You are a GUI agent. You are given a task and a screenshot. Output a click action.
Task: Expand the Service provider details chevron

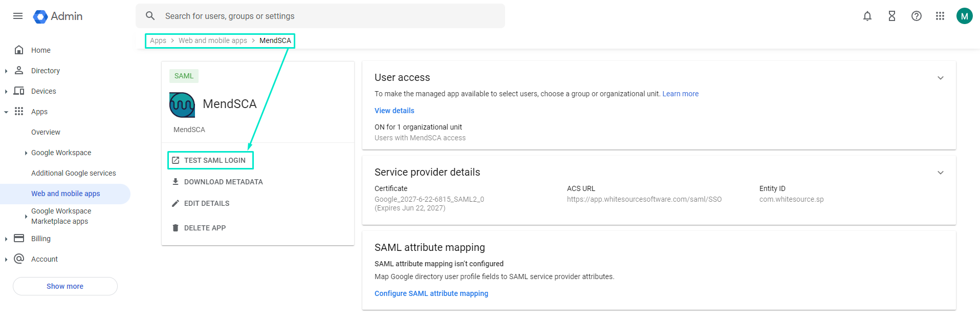tap(940, 173)
